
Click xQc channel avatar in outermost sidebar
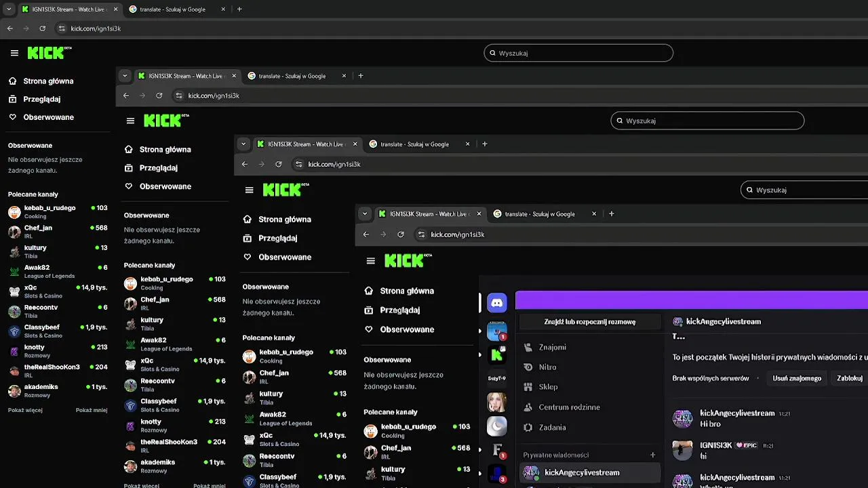(14, 291)
